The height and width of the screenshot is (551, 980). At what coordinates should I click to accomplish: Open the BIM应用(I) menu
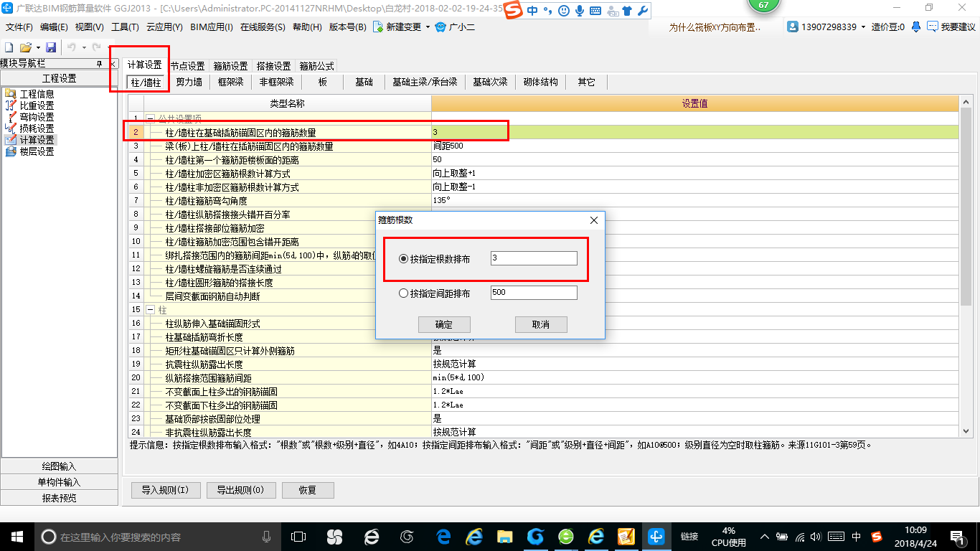pyautogui.click(x=212, y=27)
